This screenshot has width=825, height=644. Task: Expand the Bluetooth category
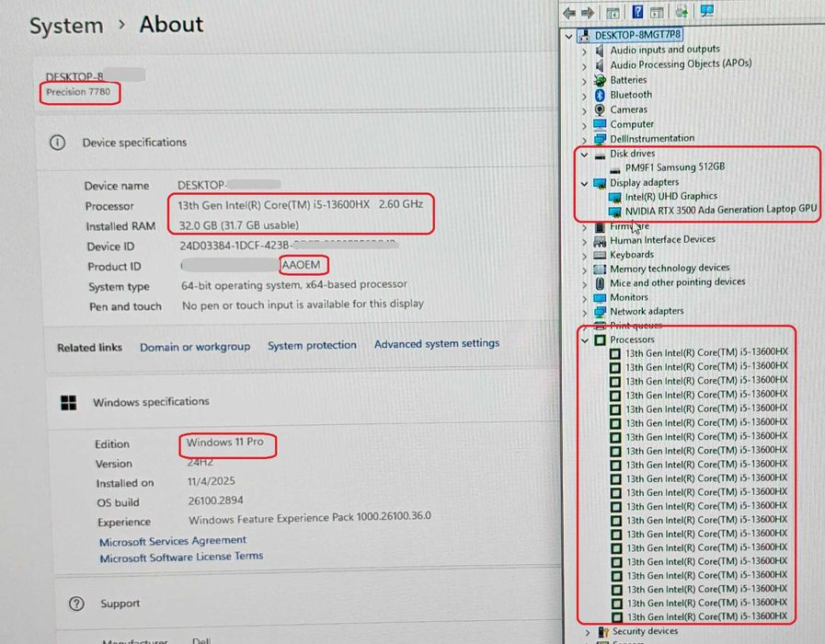tap(584, 97)
